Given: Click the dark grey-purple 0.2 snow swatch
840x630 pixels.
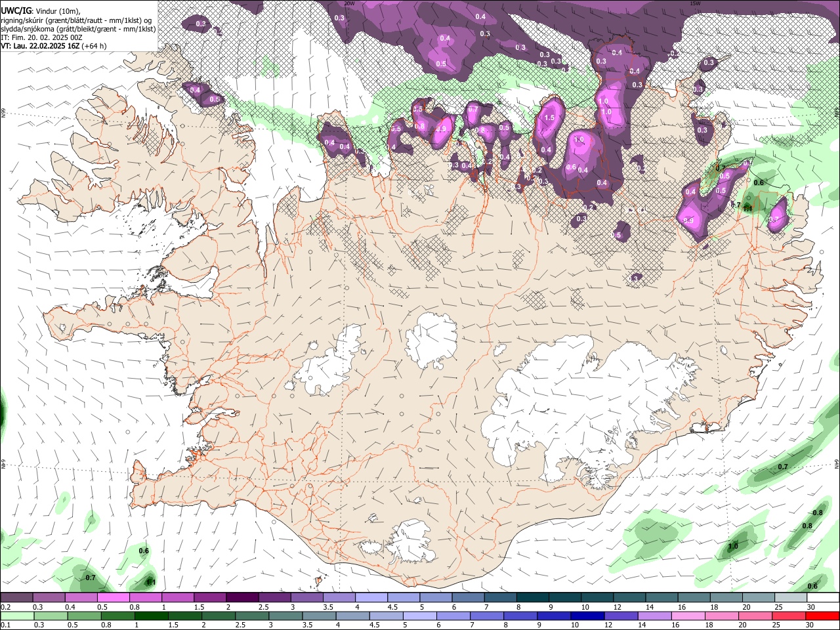Looking at the screenshot, I should pos(16,598).
